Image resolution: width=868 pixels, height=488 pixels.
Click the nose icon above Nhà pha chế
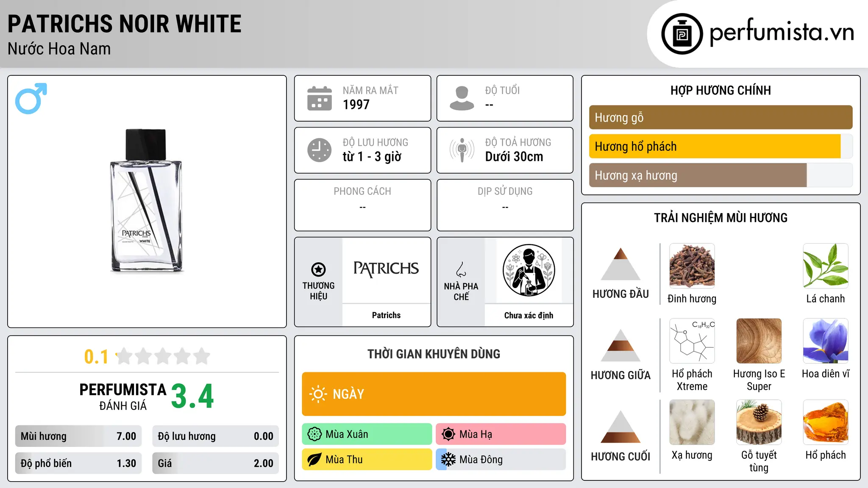(x=461, y=269)
